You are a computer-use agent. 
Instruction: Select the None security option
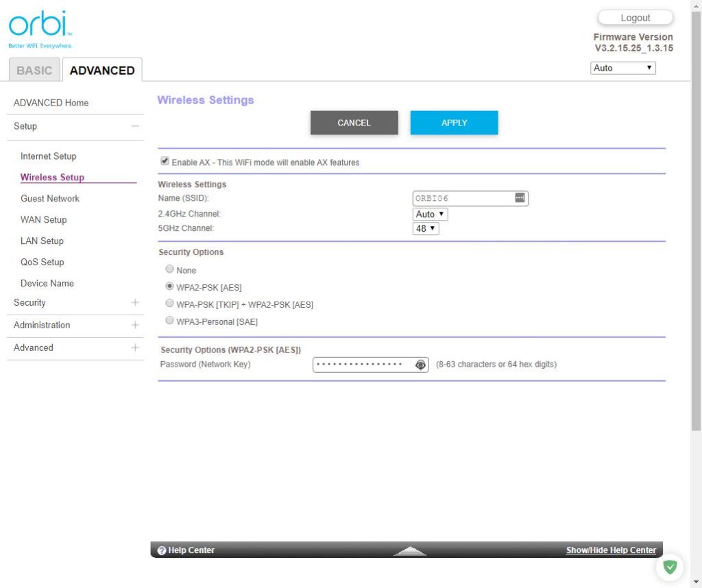pos(169,269)
